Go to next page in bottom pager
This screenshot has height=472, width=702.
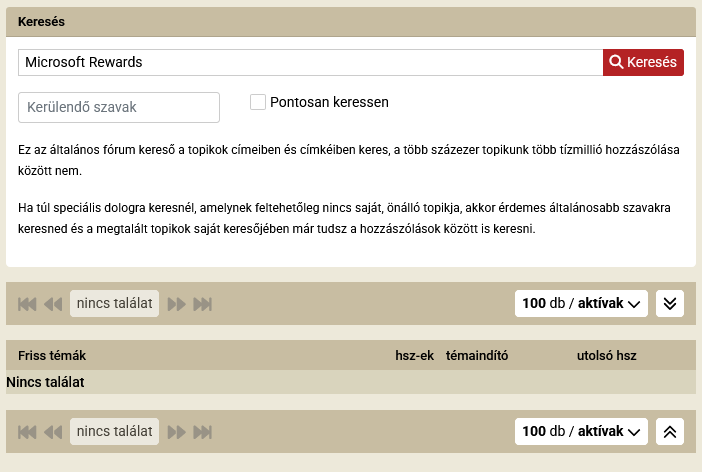(177, 432)
